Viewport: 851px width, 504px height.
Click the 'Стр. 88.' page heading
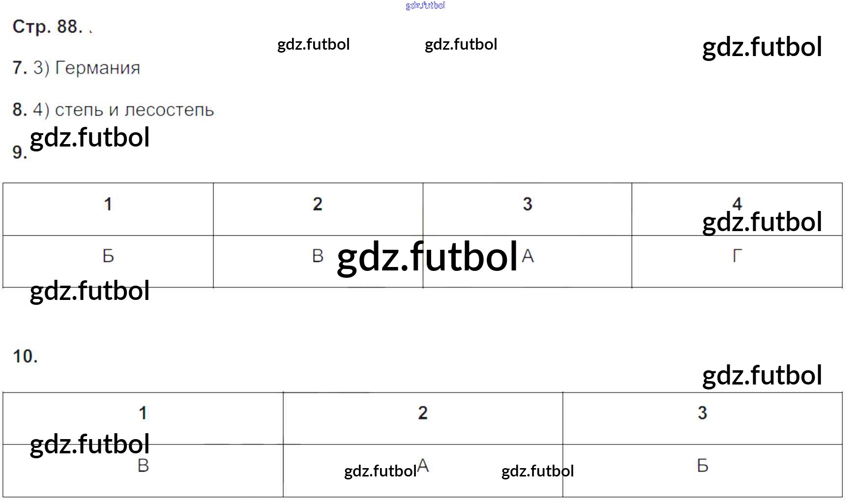(x=47, y=27)
